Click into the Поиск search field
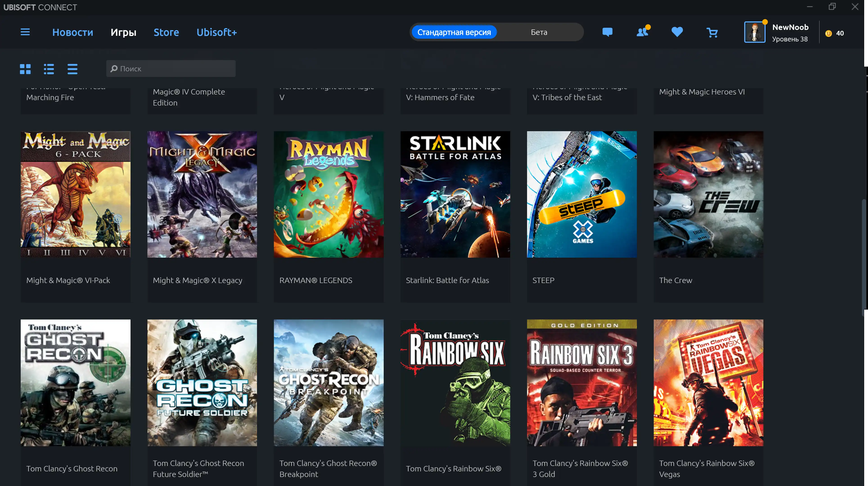Image resolution: width=868 pixels, height=486 pixels. pos(171,69)
